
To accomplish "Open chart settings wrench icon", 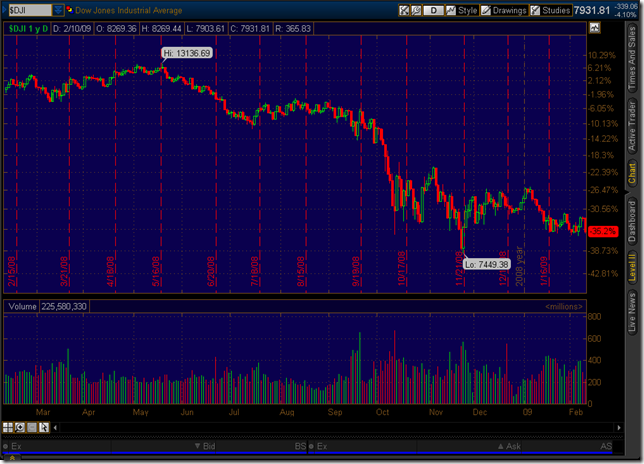I will pos(416,10).
